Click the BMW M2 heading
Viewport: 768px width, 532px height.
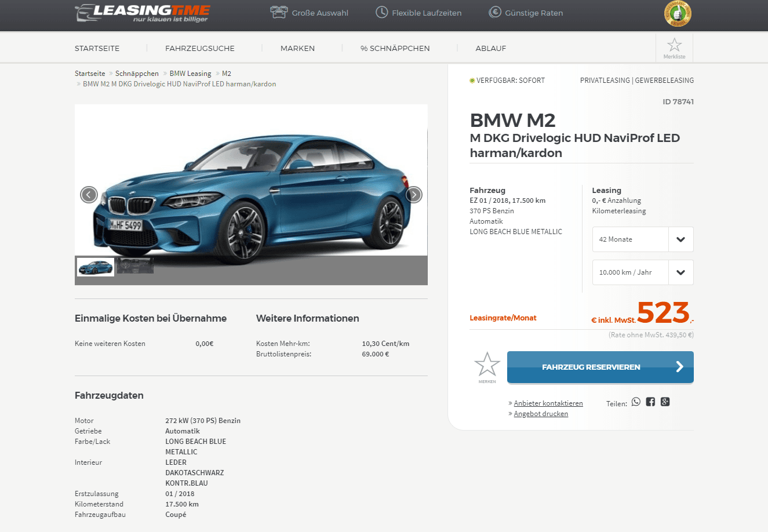(512, 120)
